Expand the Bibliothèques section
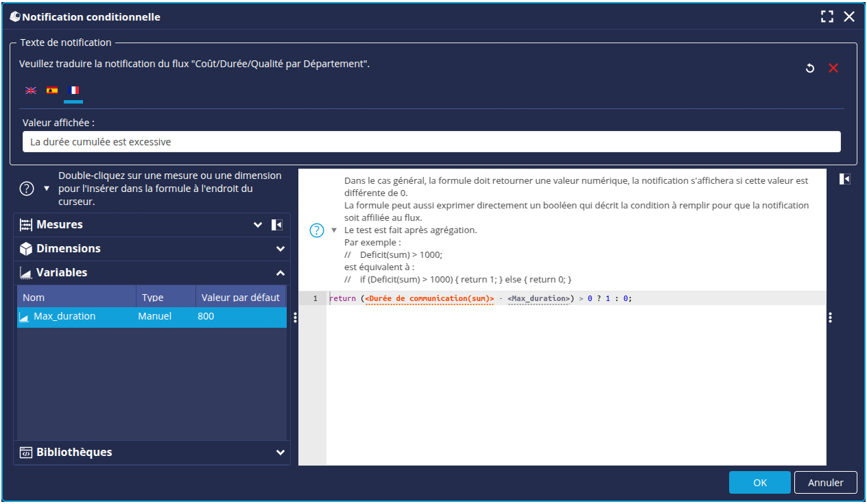 click(x=280, y=453)
